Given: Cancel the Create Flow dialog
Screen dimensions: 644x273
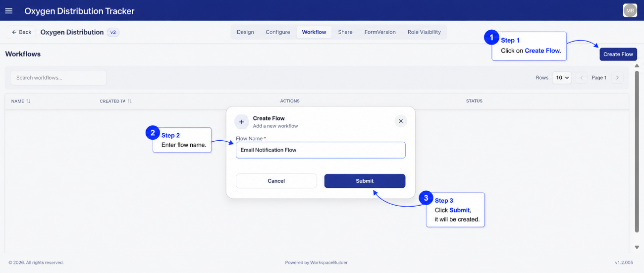Looking at the screenshot, I should click(276, 181).
